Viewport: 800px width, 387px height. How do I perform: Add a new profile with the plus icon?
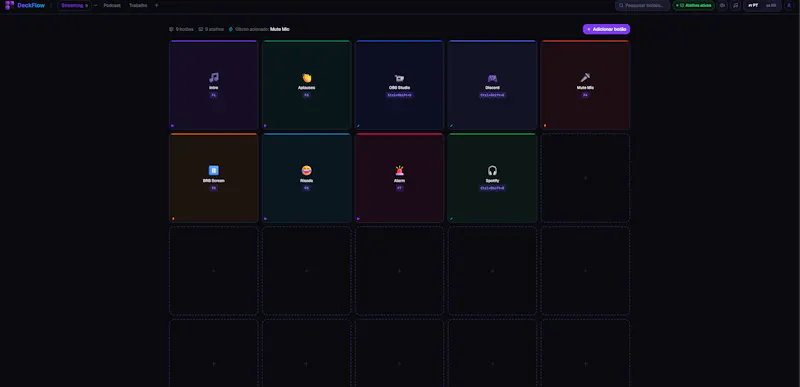(x=156, y=5)
